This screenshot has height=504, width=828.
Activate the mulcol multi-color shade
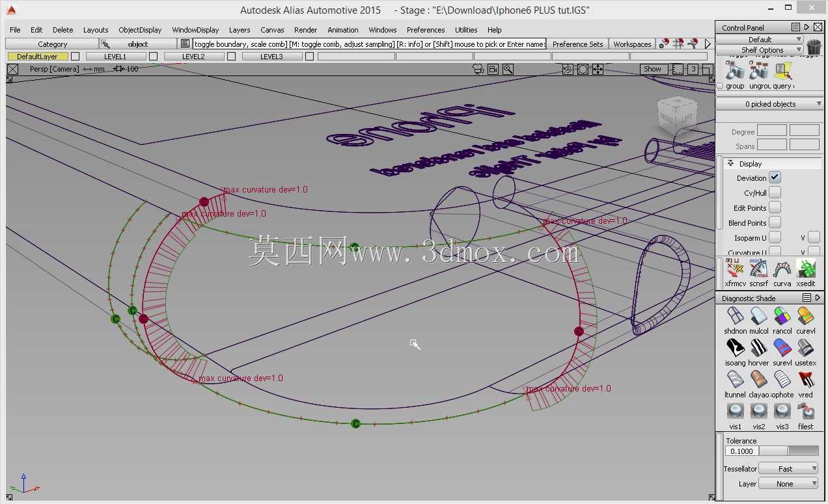pyautogui.click(x=759, y=317)
